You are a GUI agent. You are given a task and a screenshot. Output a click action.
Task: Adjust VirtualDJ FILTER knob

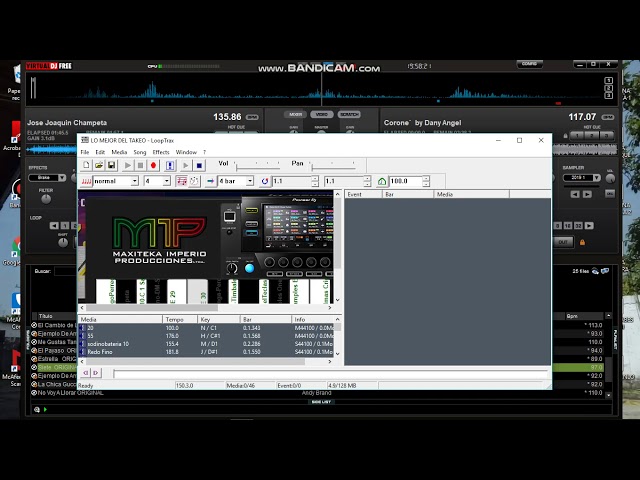46,199
